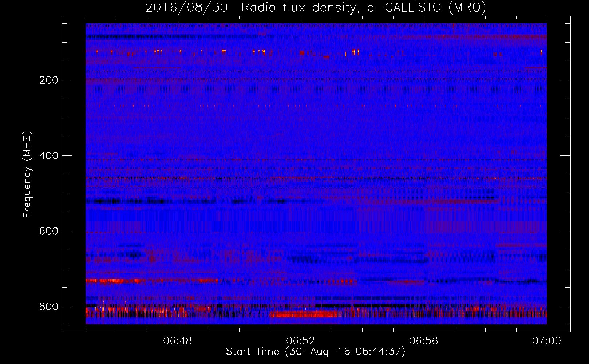Click the 07:00 time tick label

point(547,341)
